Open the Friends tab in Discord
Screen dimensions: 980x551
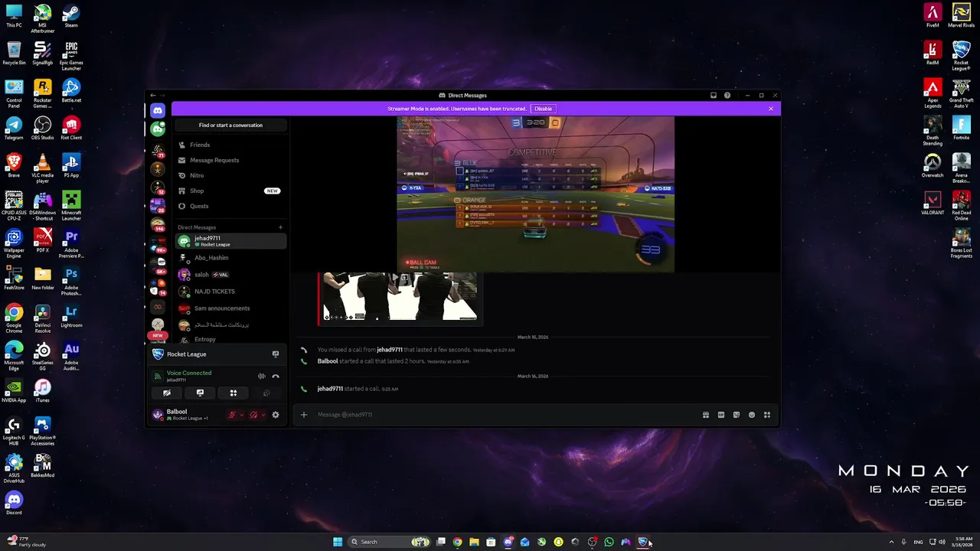point(230,145)
